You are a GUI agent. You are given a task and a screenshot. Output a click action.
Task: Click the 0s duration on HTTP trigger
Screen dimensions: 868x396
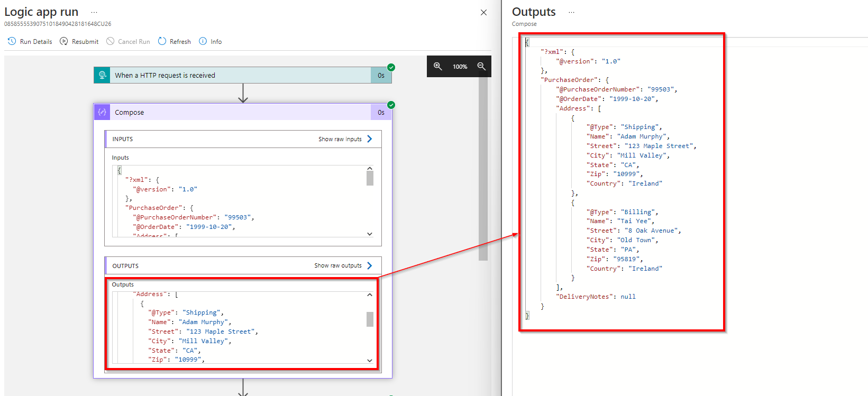(381, 75)
